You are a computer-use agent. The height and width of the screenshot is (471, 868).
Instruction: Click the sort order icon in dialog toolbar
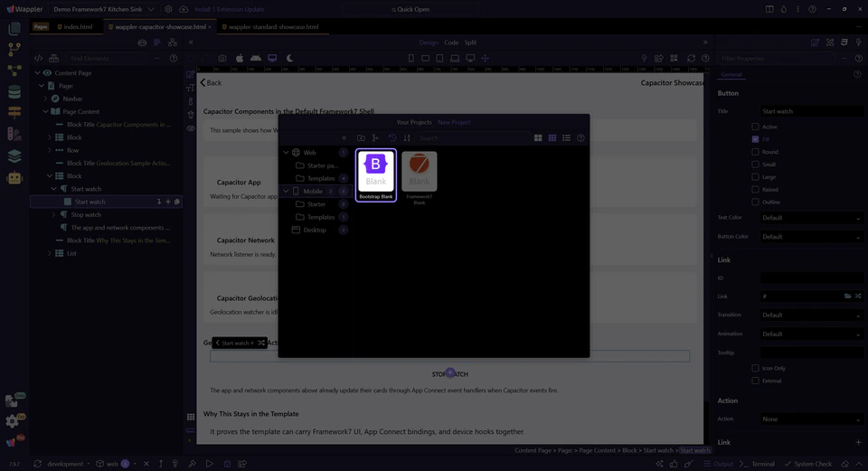click(x=407, y=137)
